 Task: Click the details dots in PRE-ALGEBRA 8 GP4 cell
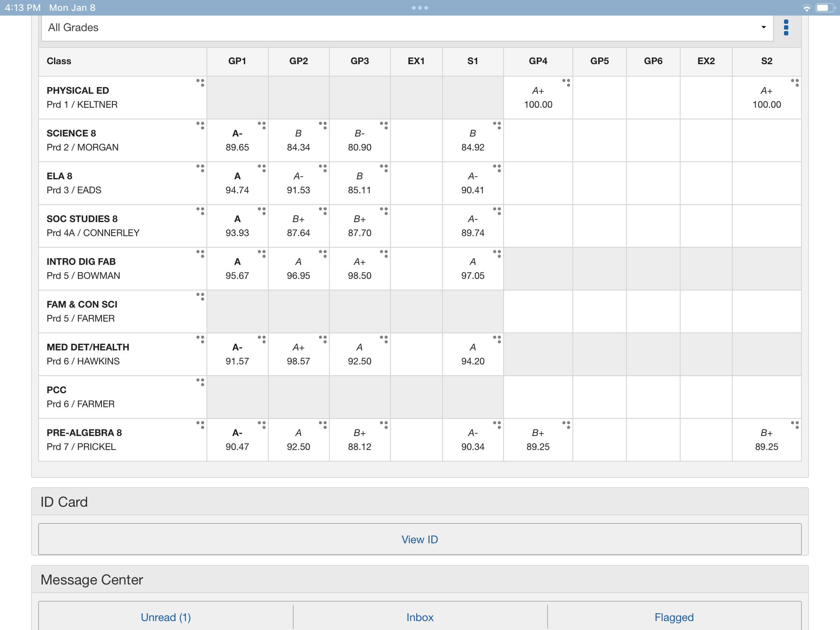tap(566, 424)
